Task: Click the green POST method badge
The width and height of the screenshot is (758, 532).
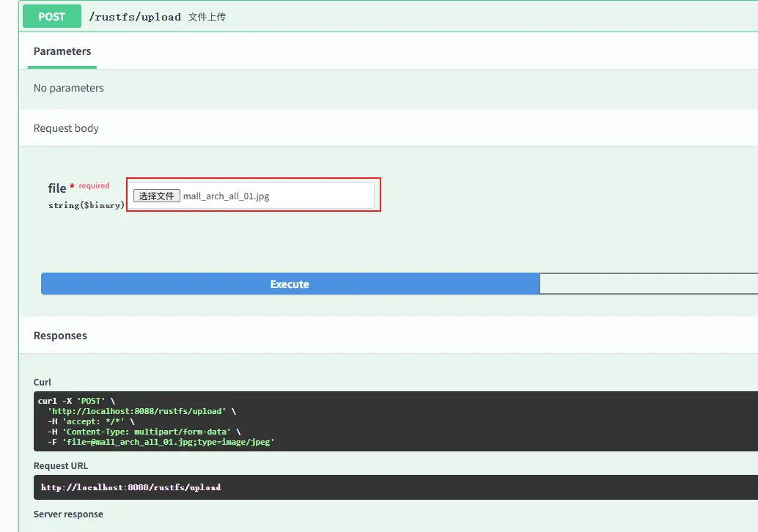Action: [51, 16]
